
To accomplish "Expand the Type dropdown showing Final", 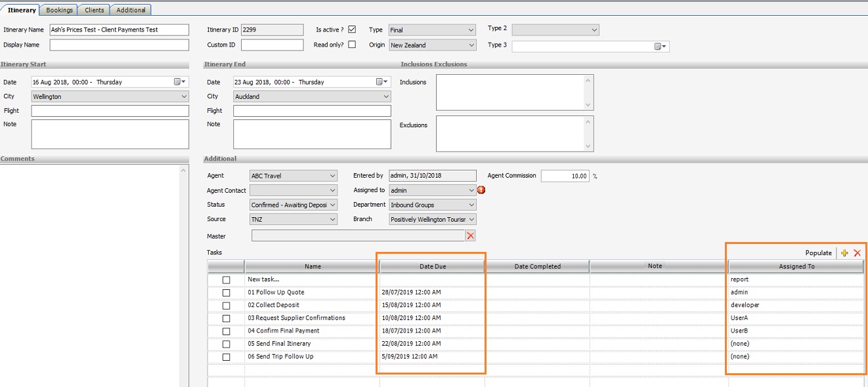I will [471, 30].
